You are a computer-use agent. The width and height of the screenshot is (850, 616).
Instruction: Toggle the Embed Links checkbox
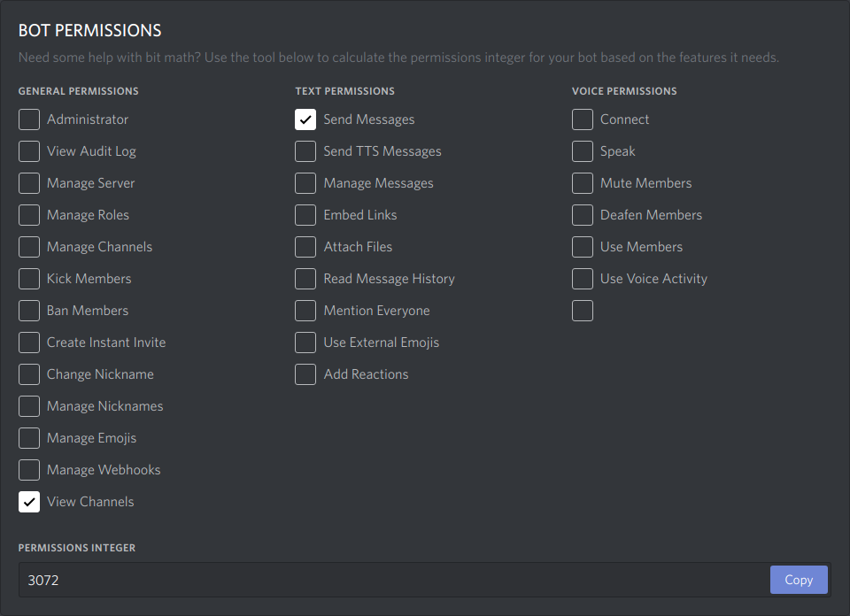tap(305, 215)
